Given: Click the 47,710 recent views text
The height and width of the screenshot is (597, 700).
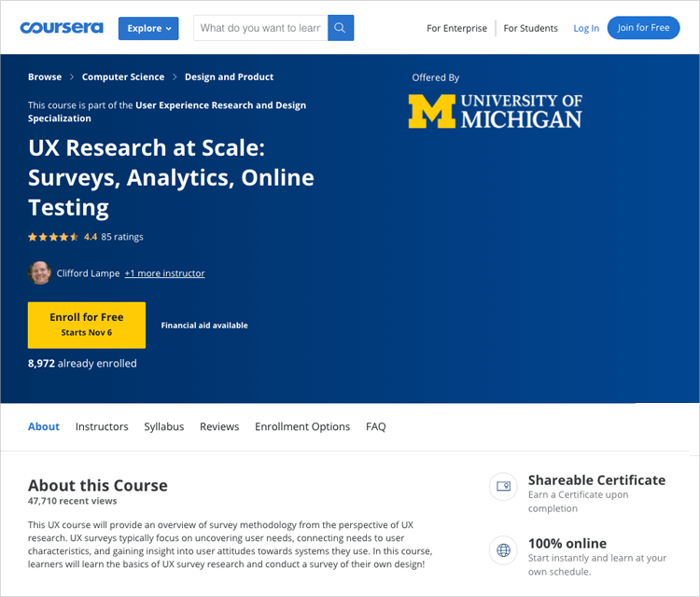Looking at the screenshot, I should pyautogui.click(x=72, y=501).
